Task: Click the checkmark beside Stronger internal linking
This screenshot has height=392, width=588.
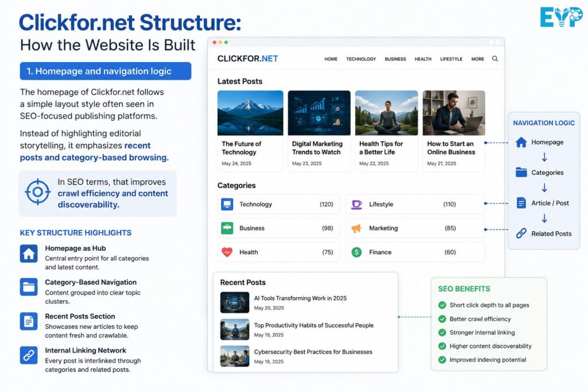Action: [x=443, y=332]
